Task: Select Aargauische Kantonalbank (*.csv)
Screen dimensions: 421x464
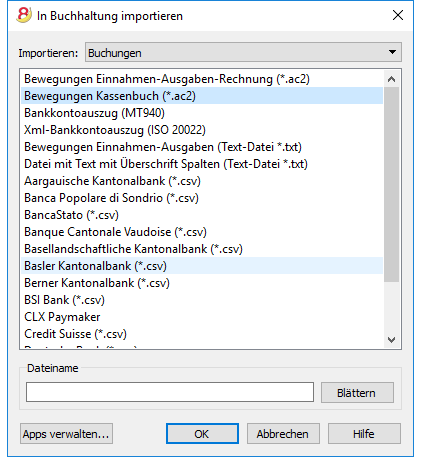Action: tap(202, 181)
